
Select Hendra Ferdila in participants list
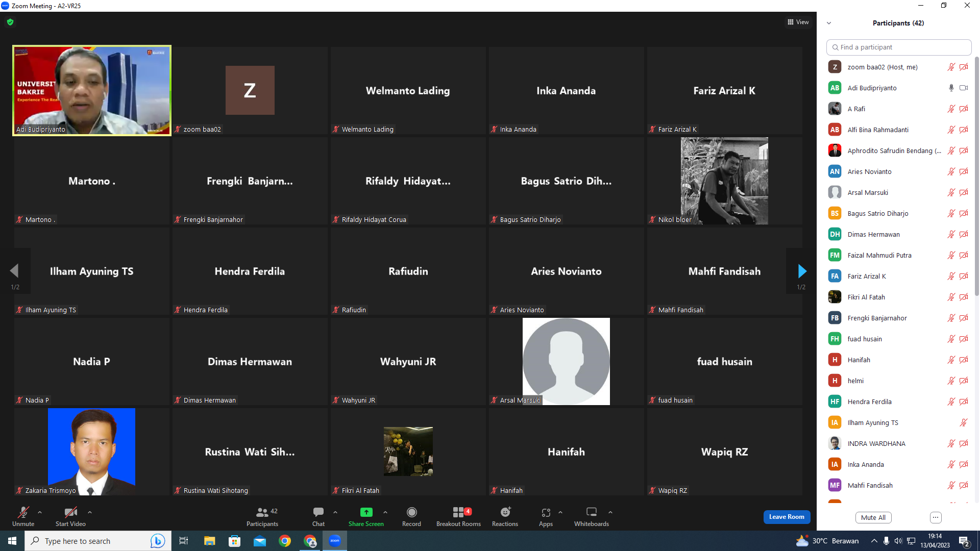(898, 402)
